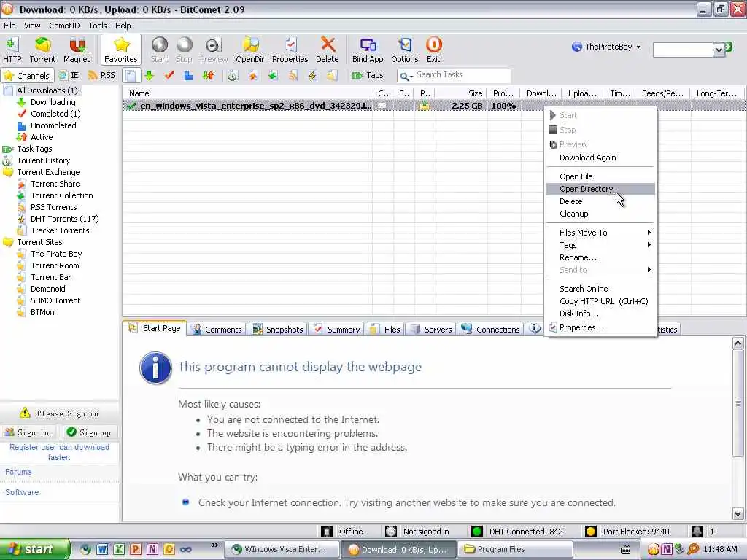Choose Open File in context menu
The width and height of the screenshot is (747, 560).
[600, 176]
